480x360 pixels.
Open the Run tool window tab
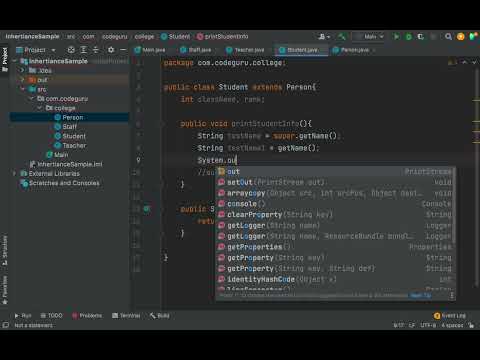click(23, 315)
